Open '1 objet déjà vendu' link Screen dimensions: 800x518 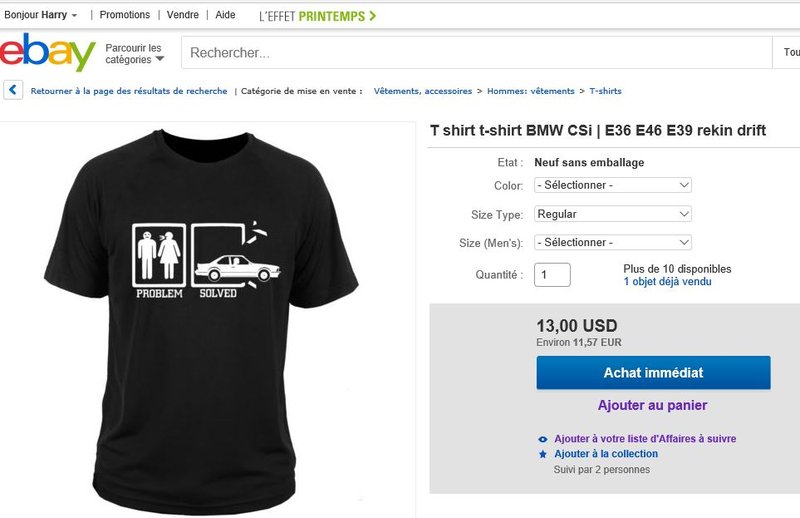tap(667, 282)
